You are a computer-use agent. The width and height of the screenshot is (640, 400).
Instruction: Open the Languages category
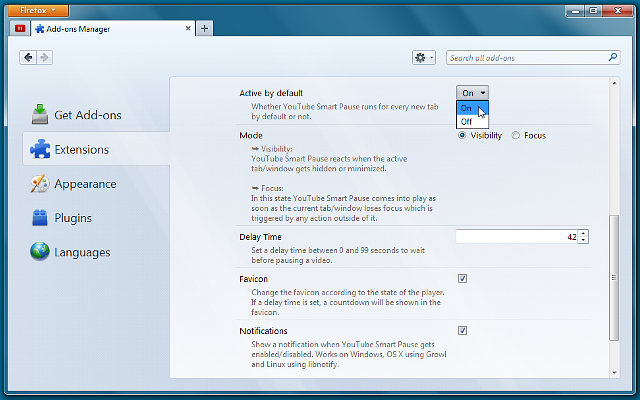96,252
